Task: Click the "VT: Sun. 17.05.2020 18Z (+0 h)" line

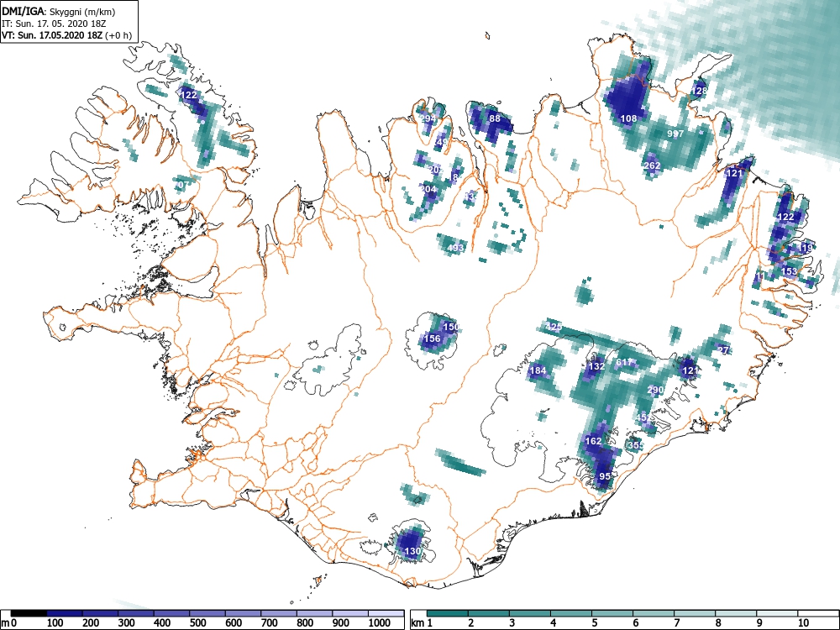Action: coord(66,35)
